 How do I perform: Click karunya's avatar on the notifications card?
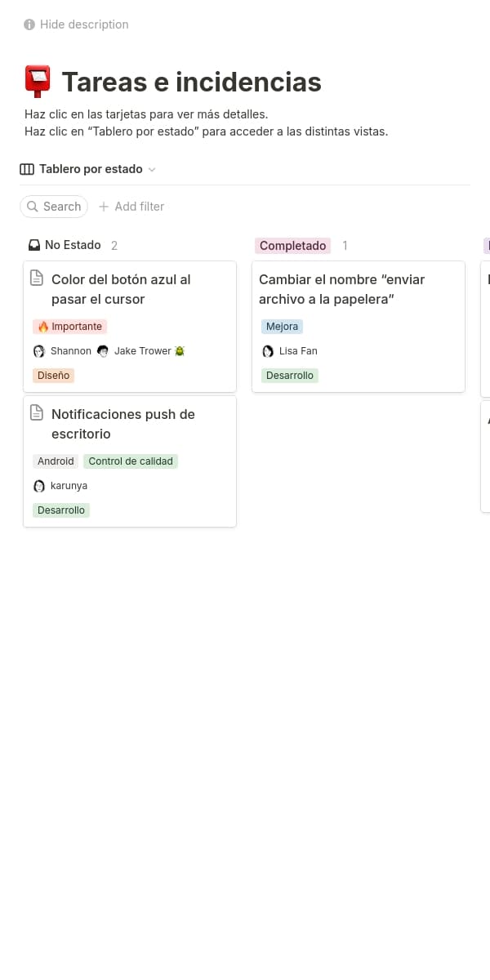39,485
